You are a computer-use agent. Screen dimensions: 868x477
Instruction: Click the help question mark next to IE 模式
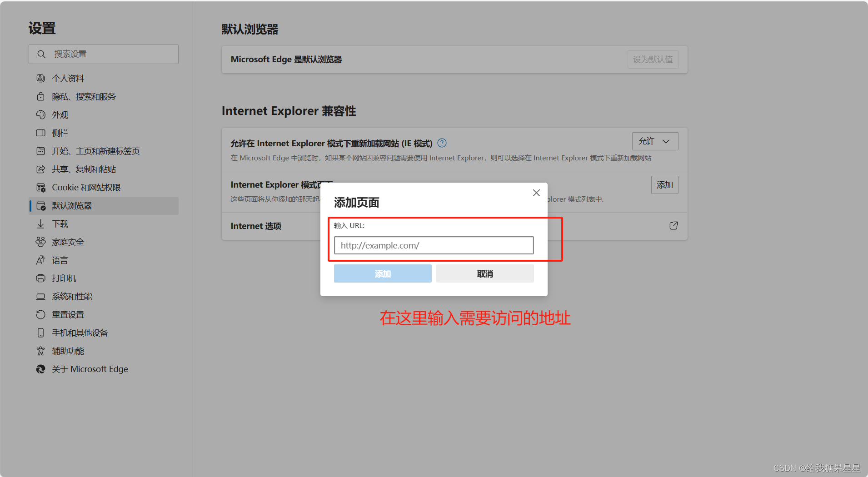point(442,143)
